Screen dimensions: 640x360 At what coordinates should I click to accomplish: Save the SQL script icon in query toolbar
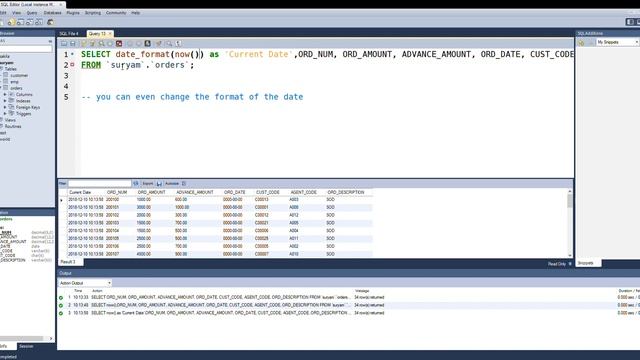click(73, 44)
